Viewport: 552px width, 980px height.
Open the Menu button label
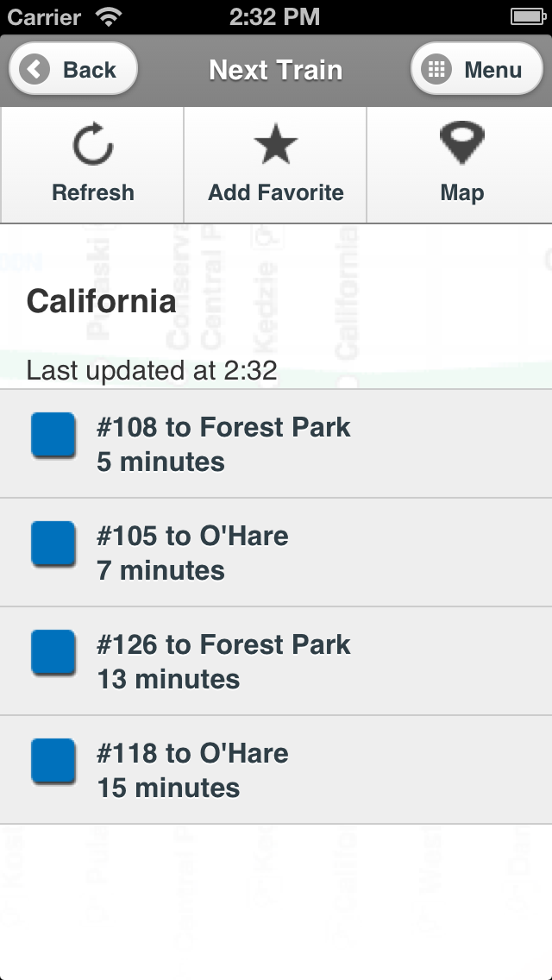[x=492, y=70]
